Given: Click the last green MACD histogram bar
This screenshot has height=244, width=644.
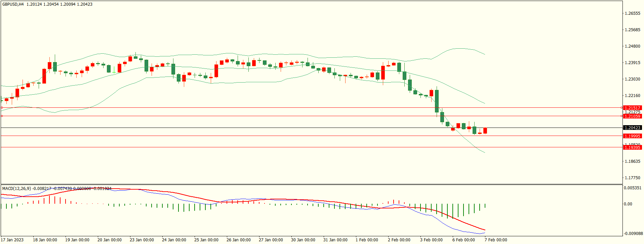Looking at the screenshot, I should 485,206.
